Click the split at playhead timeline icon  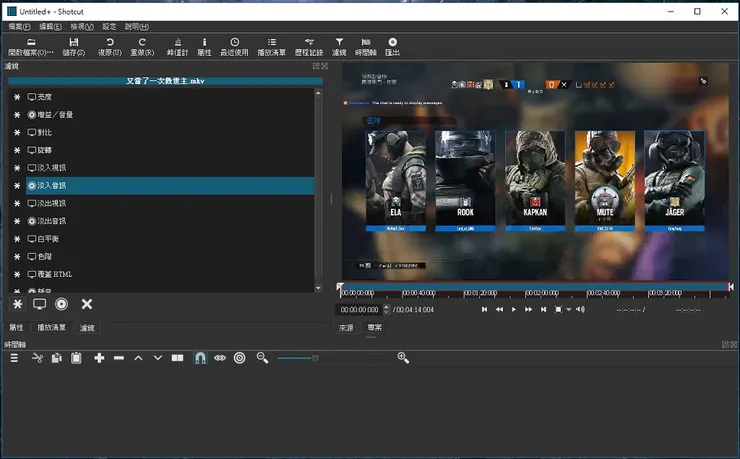click(177, 358)
